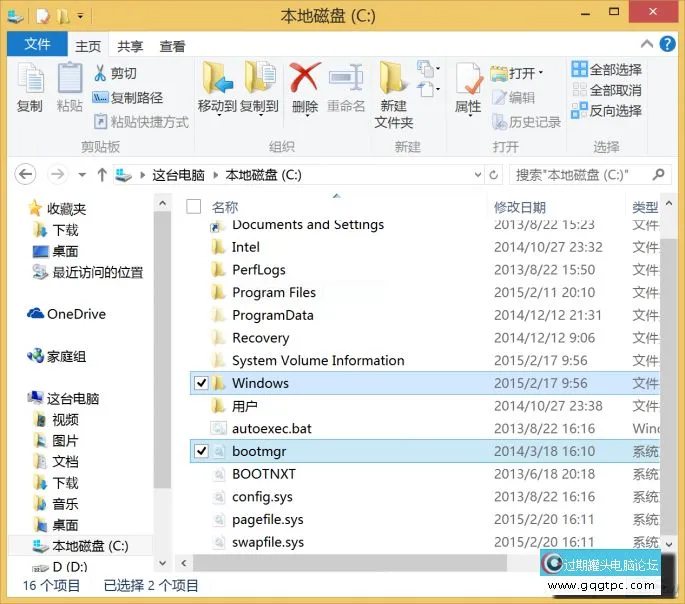Image resolution: width=685 pixels, height=604 pixels.
Task: Select 音乐 under 这台电脑
Action: 56,504
